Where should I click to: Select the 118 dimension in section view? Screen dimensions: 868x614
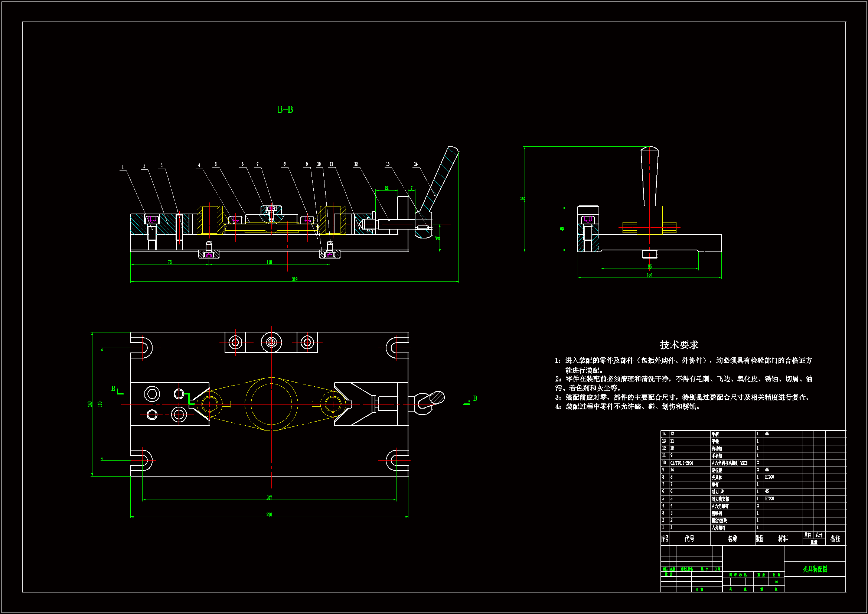pos(269,262)
